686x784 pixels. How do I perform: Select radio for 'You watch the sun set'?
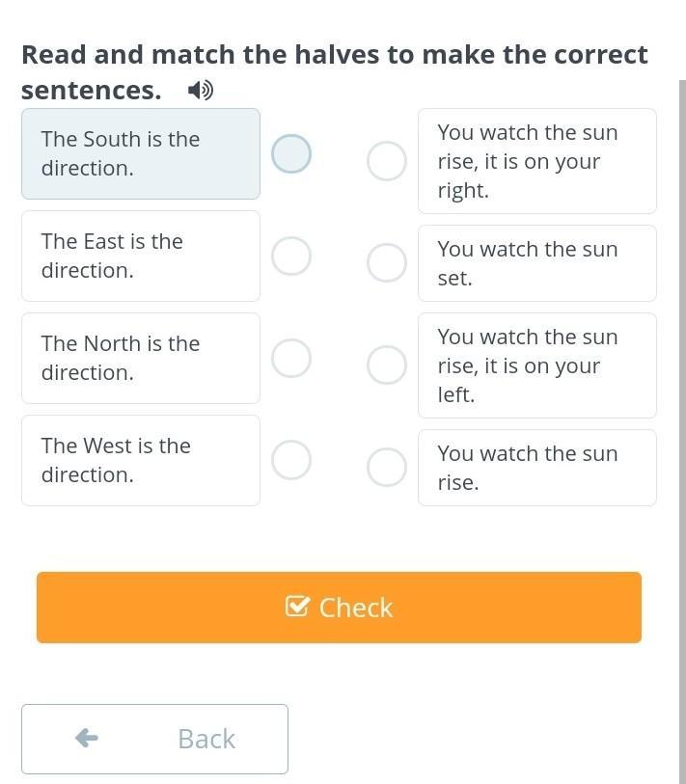(387, 263)
